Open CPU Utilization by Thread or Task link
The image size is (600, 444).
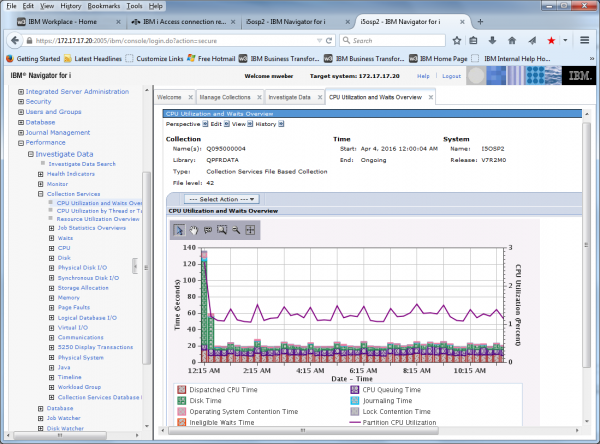99,211
